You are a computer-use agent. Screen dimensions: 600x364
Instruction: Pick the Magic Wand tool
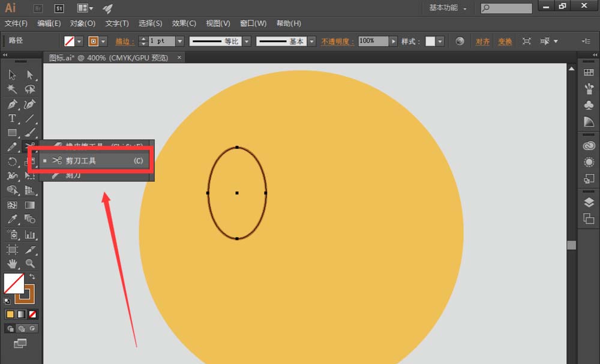tap(12, 89)
